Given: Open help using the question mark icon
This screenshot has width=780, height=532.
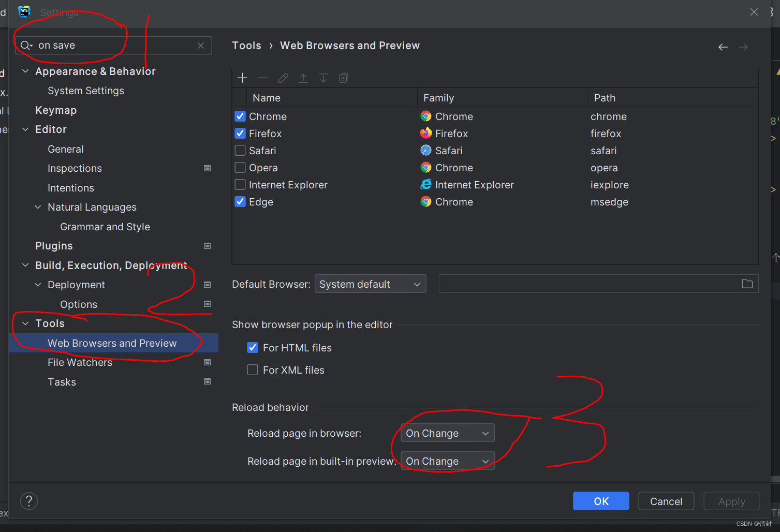Looking at the screenshot, I should 28,501.
